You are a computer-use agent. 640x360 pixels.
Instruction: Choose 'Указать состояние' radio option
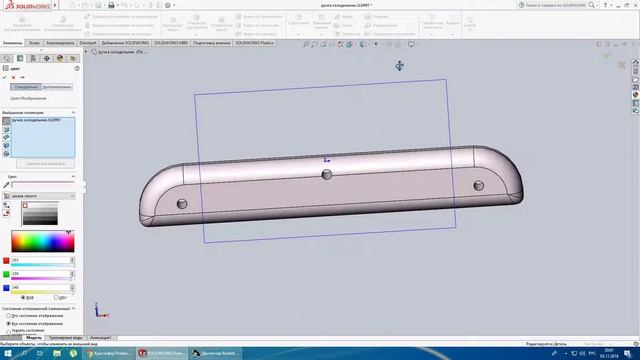click(x=8, y=331)
